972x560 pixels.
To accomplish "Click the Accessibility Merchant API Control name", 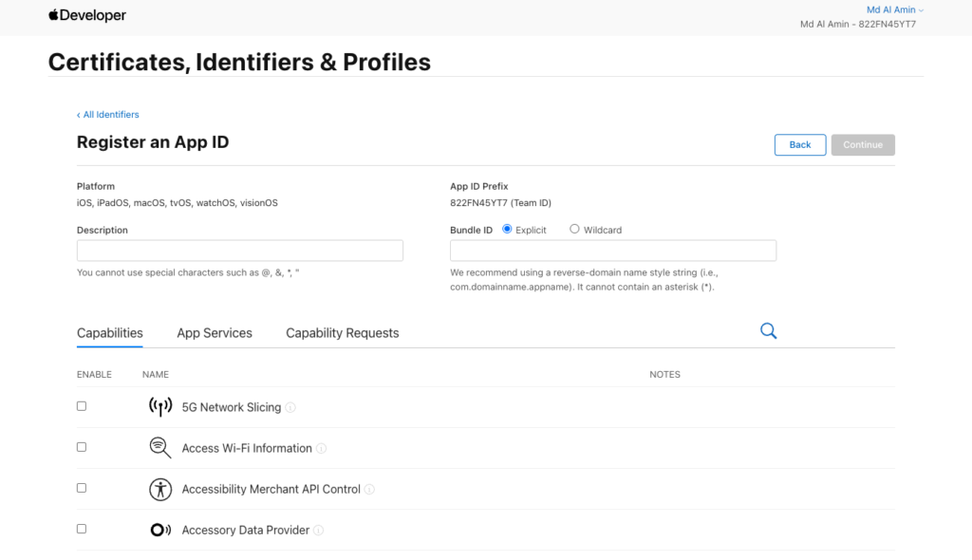I will [x=271, y=490].
